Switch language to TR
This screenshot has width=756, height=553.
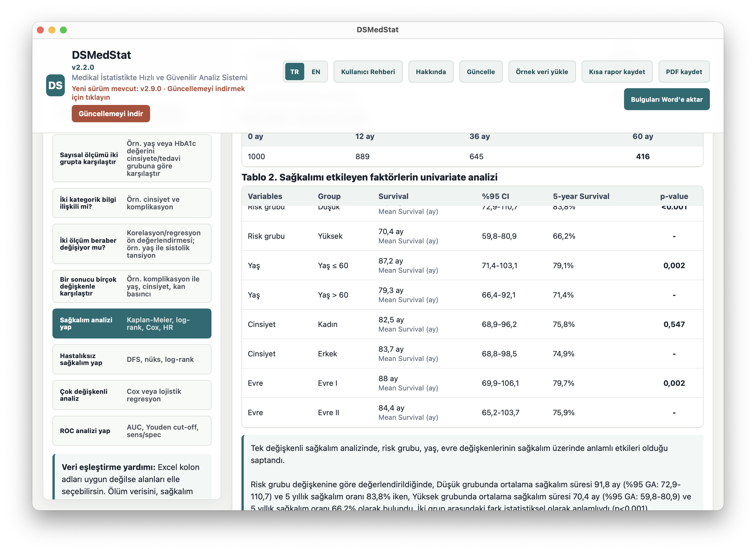point(294,72)
